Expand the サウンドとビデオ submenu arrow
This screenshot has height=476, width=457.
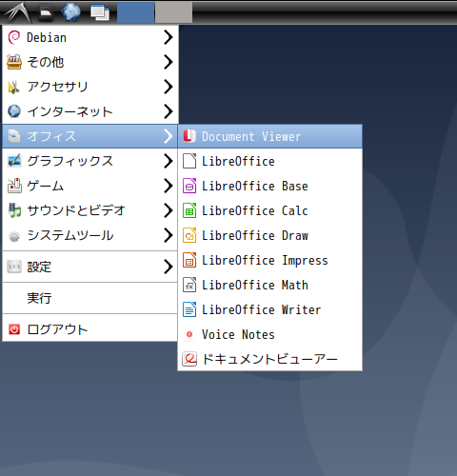point(169,210)
